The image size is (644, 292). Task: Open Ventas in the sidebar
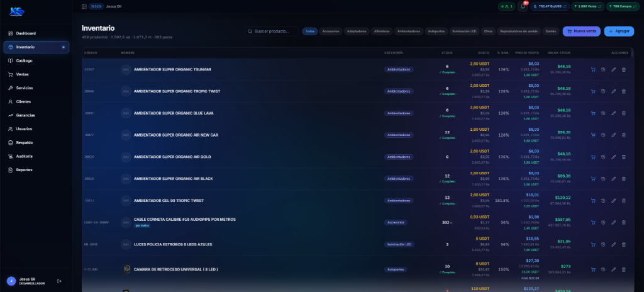(36, 74)
